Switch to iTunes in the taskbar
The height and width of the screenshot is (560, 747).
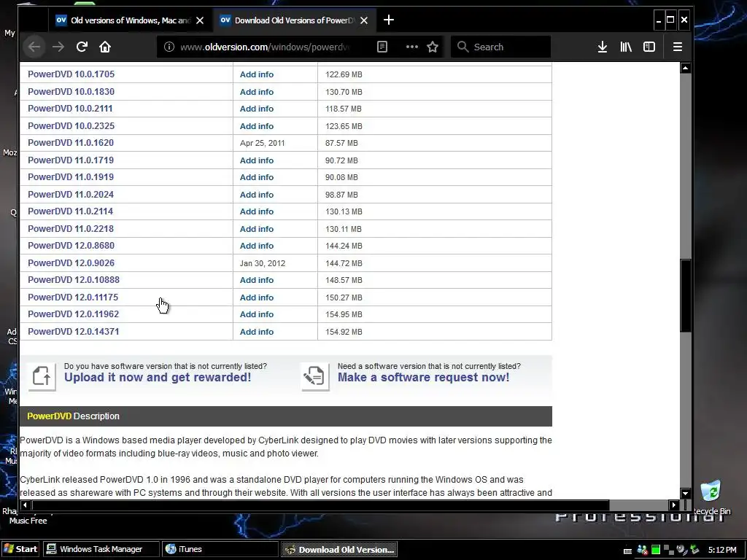(x=220, y=549)
